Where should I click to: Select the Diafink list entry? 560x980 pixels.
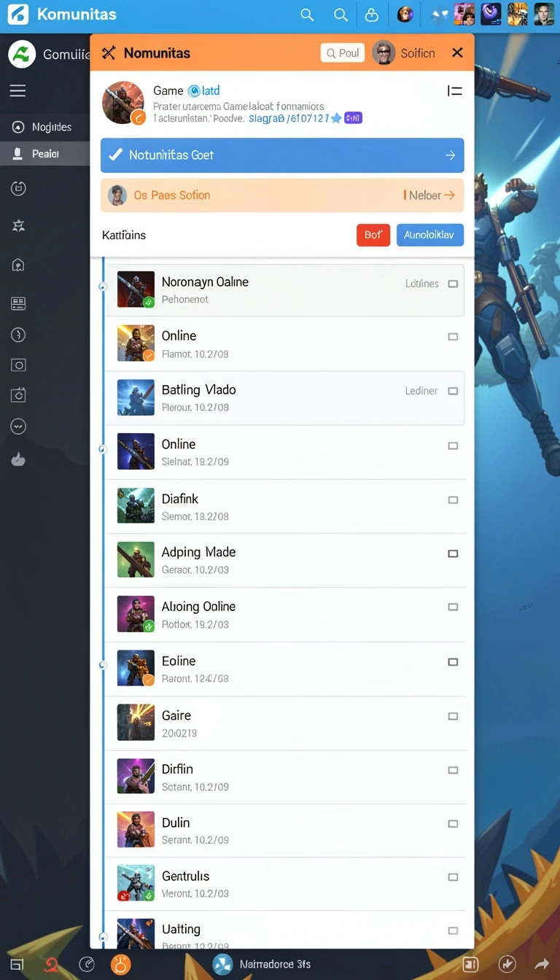pyautogui.click(x=285, y=506)
